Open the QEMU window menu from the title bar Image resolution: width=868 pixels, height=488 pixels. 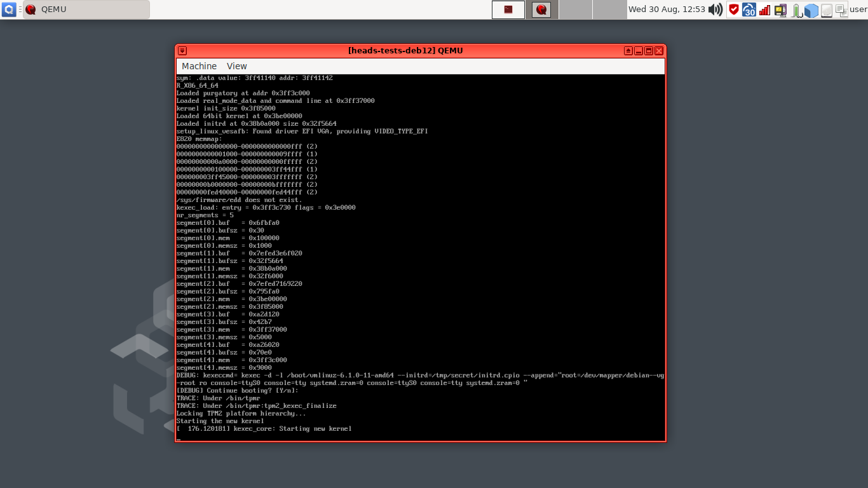point(182,50)
